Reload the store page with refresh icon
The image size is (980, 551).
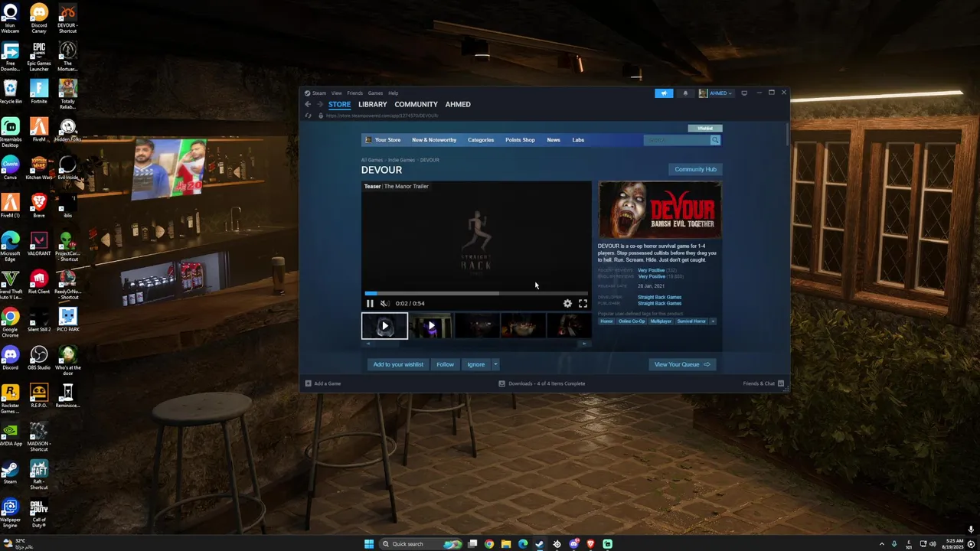coord(308,116)
